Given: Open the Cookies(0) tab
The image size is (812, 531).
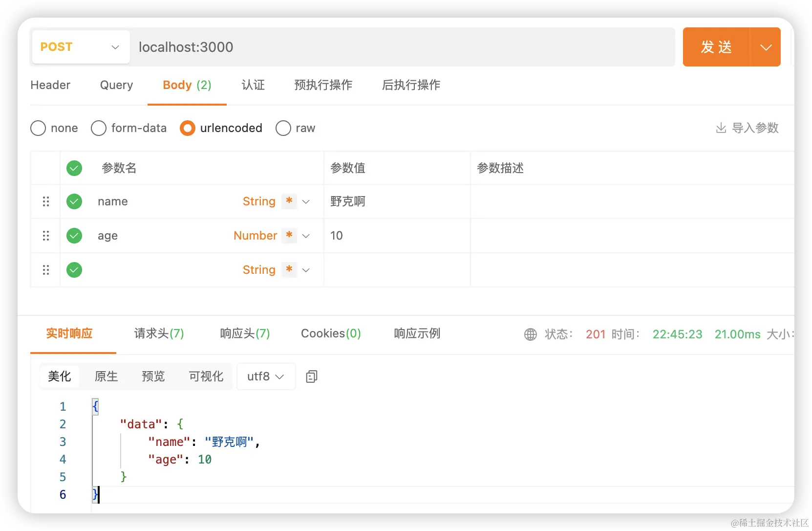Looking at the screenshot, I should click(x=331, y=333).
